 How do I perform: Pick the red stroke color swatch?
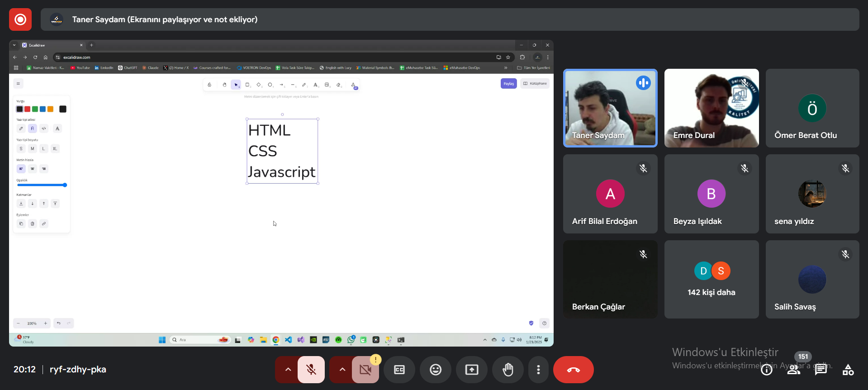tap(28, 109)
